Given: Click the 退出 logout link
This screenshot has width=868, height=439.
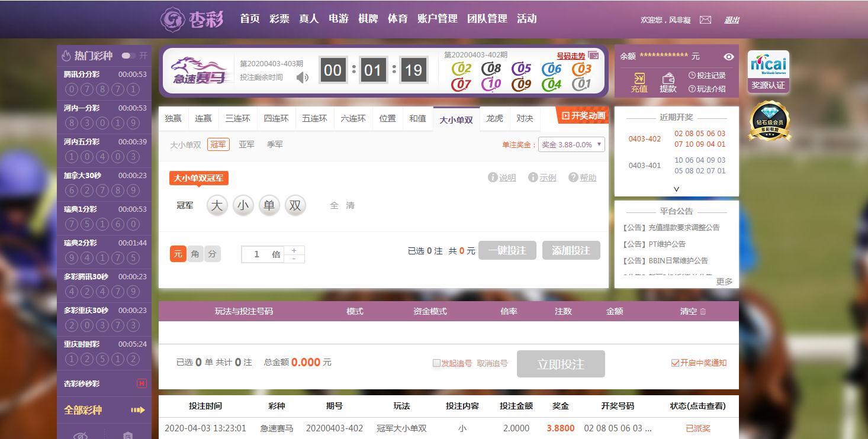Looking at the screenshot, I should pos(732,20).
